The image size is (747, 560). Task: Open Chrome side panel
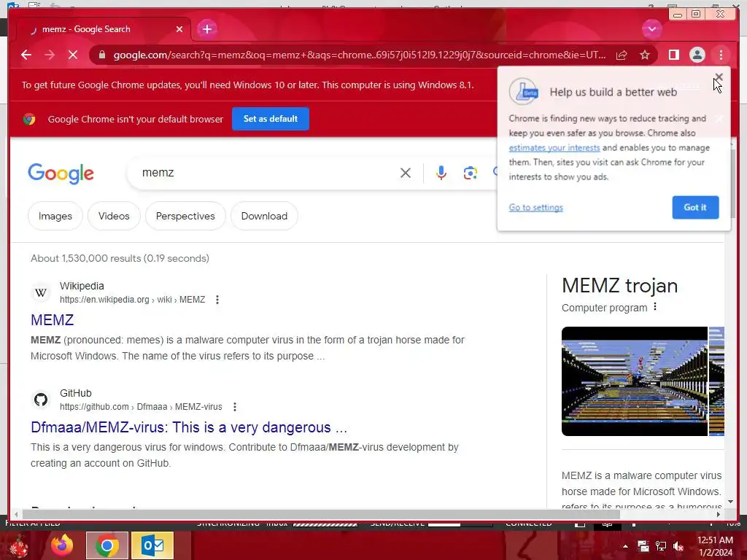(673, 55)
